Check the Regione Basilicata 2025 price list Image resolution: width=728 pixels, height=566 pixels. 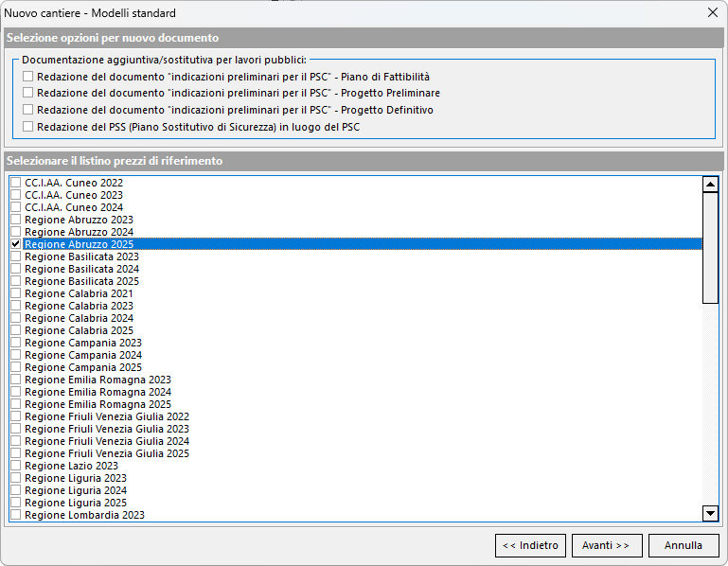tap(15, 281)
